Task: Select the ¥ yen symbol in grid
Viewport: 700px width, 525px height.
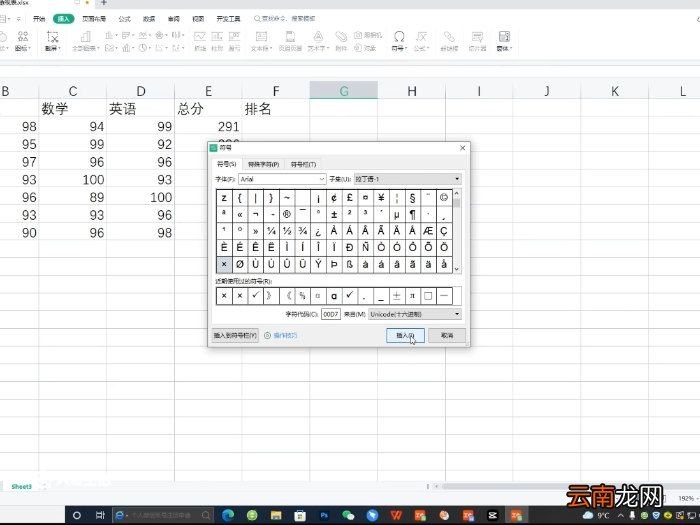Action: (381, 197)
